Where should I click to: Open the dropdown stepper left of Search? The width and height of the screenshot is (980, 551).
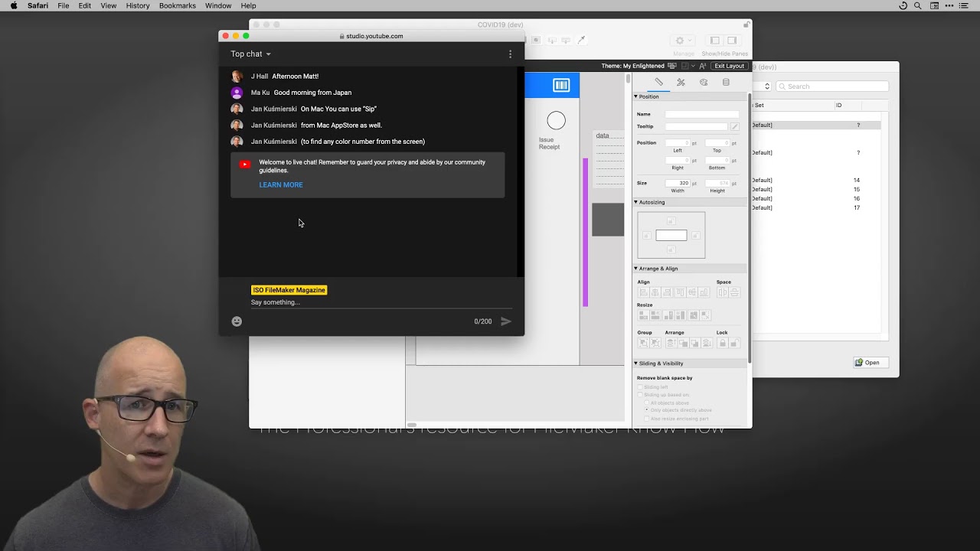point(768,86)
